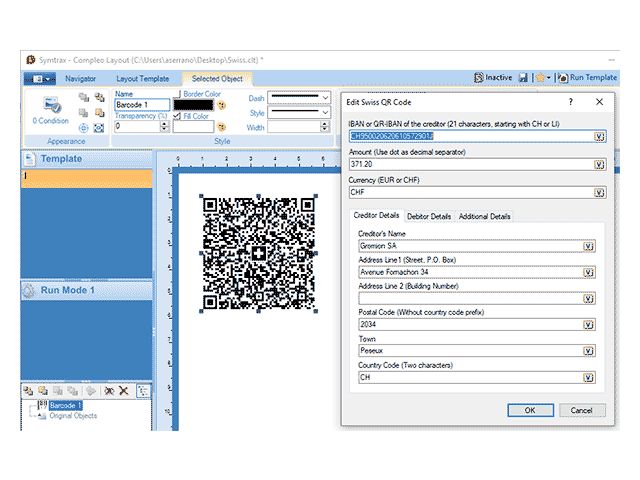
Task: Save the layout with the floppy disk icon
Action: (x=523, y=78)
